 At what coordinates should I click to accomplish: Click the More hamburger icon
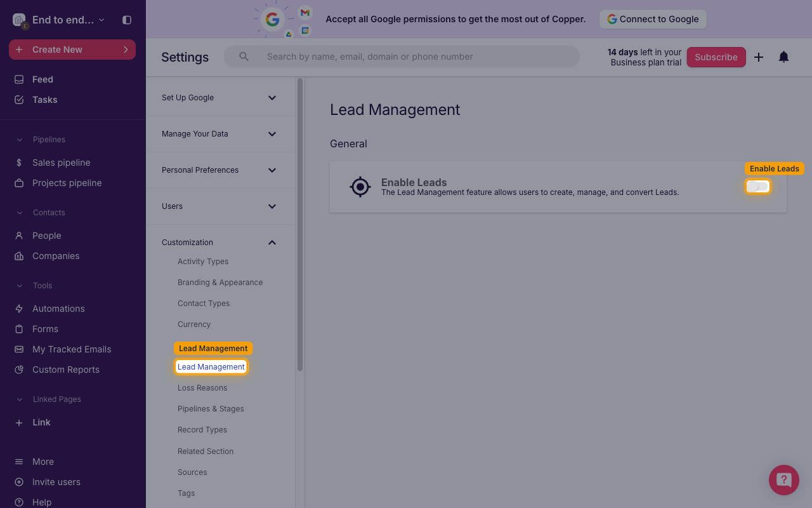pos(19,462)
